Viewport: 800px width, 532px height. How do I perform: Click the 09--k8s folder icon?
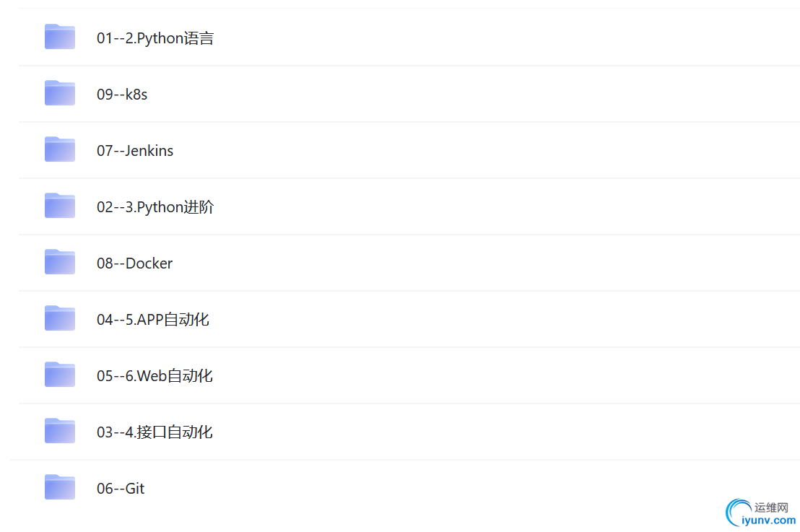coord(60,93)
